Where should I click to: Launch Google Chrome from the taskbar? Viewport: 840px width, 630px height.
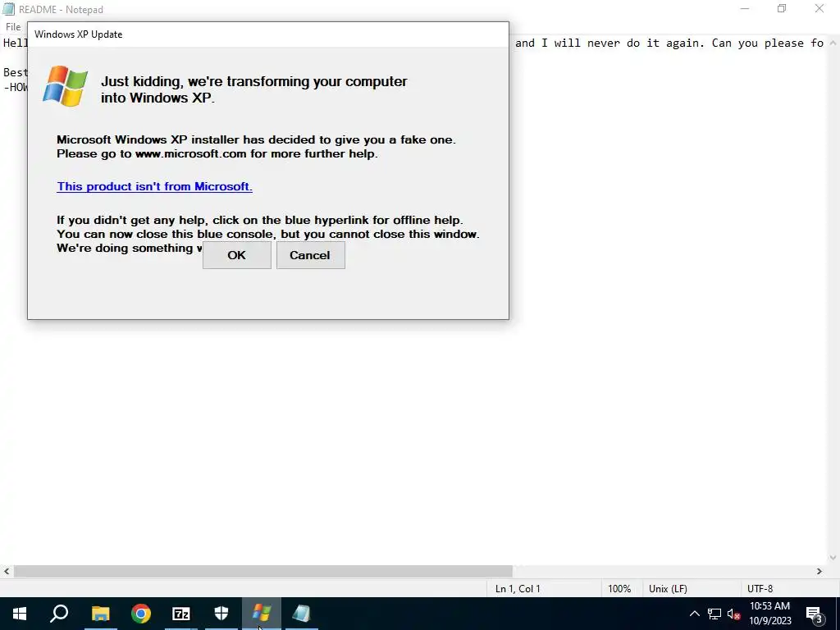point(141,614)
